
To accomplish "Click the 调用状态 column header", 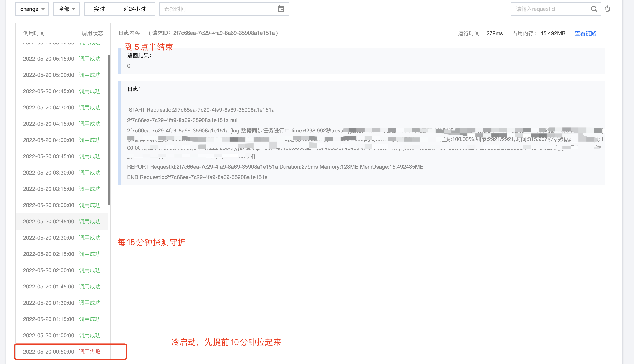I will coord(92,33).
